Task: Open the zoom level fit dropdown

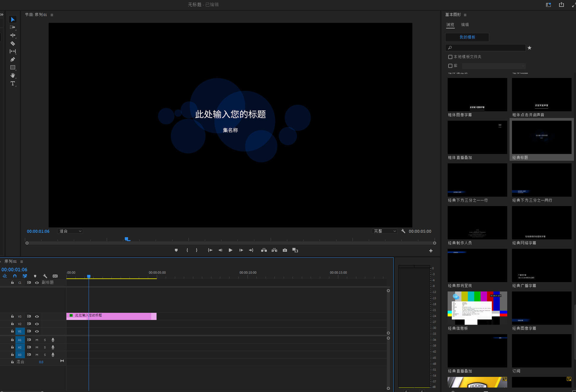Action: coord(70,231)
